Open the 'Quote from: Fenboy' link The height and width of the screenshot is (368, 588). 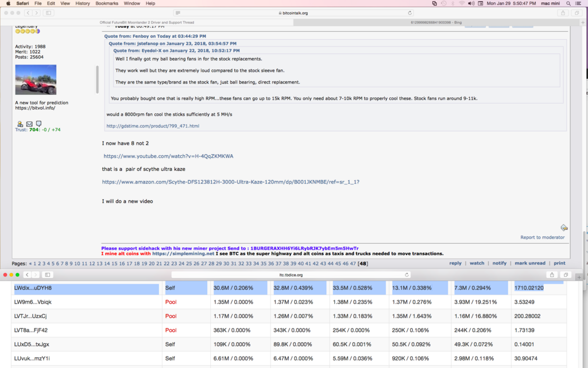155,36
